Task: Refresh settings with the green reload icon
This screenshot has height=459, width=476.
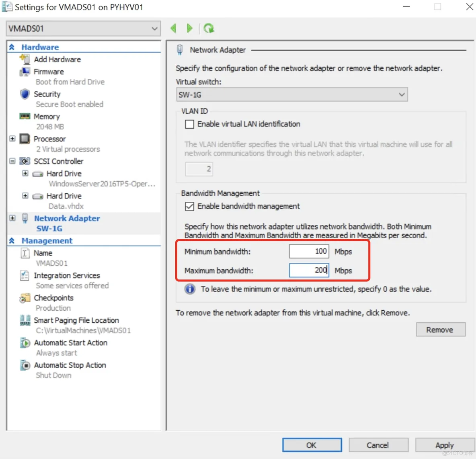Action: [x=209, y=28]
